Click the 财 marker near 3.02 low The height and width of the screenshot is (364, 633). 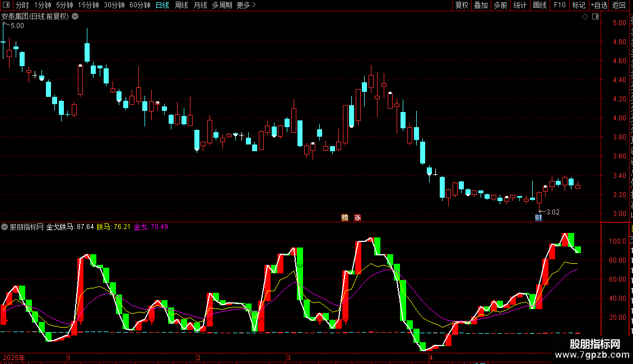(x=538, y=218)
